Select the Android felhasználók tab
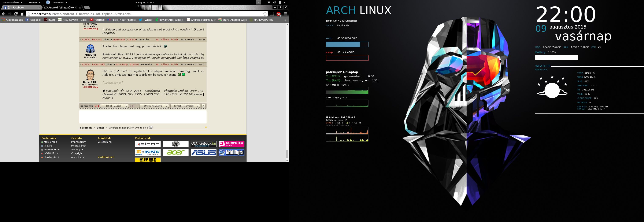The height and width of the screenshot is (222, 644). point(62,8)
